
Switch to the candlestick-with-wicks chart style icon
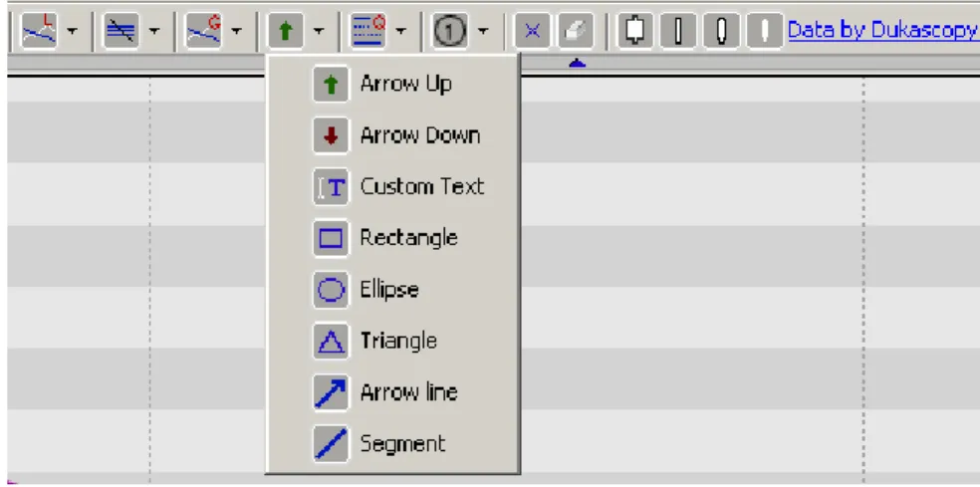coord(635,31)
